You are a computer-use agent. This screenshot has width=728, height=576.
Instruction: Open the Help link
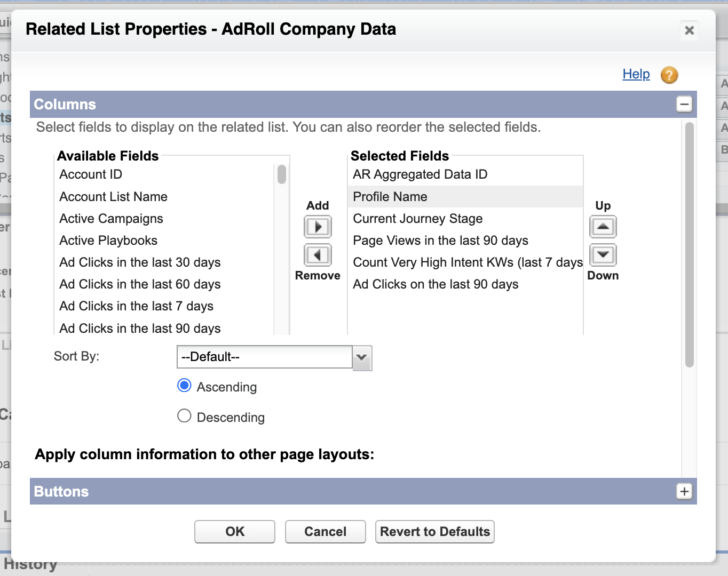636,74
